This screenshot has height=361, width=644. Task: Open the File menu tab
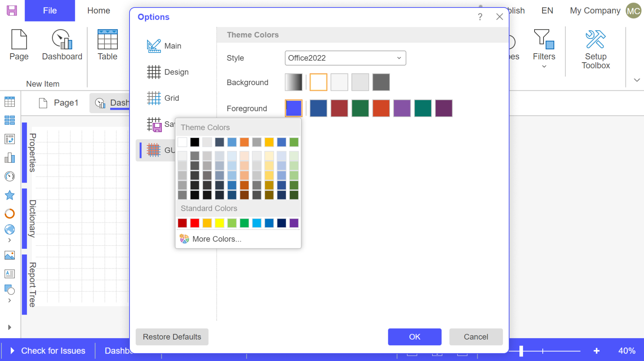pos(50,11)
